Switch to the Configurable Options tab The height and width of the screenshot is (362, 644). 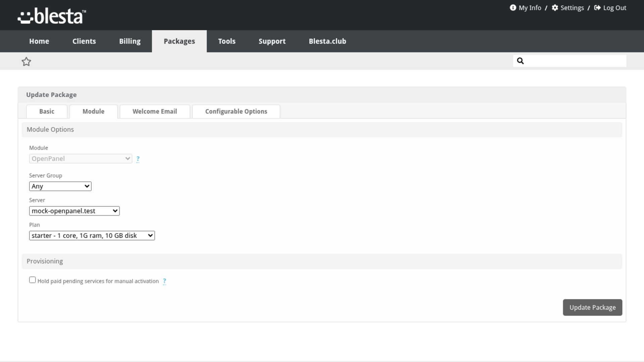click(x=236, y=112)
